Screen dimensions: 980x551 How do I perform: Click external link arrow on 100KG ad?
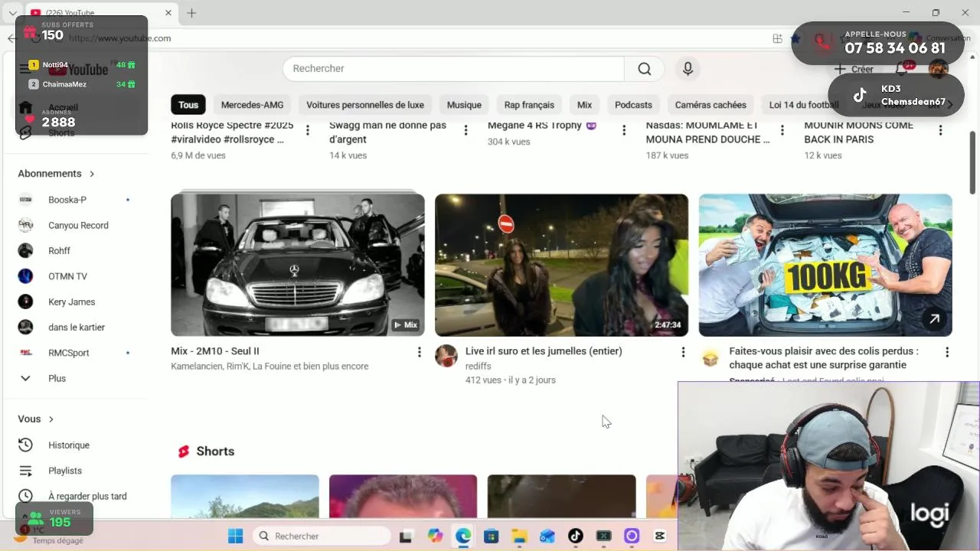[934, 319]
